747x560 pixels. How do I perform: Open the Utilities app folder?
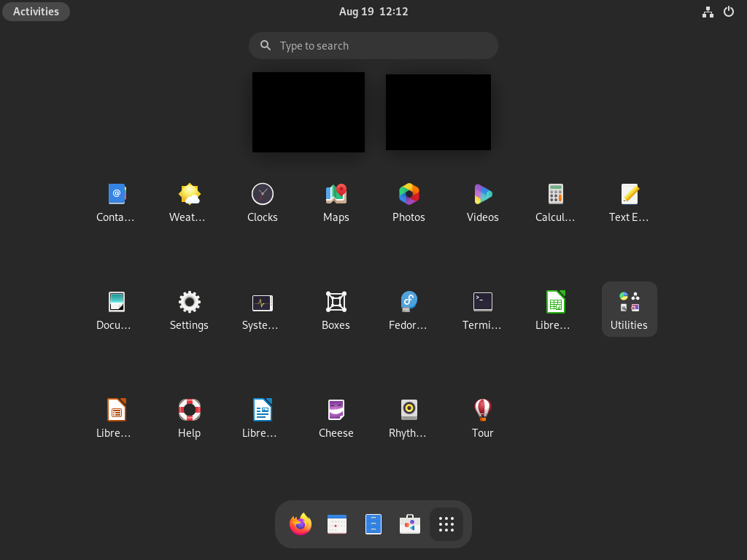pos(630,309)
